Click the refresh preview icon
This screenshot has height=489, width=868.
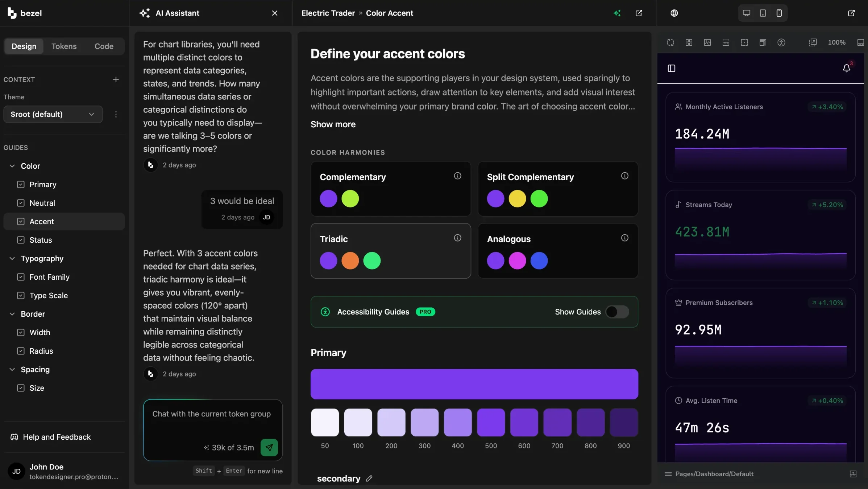pyautogui.click(x=670, y=42)
